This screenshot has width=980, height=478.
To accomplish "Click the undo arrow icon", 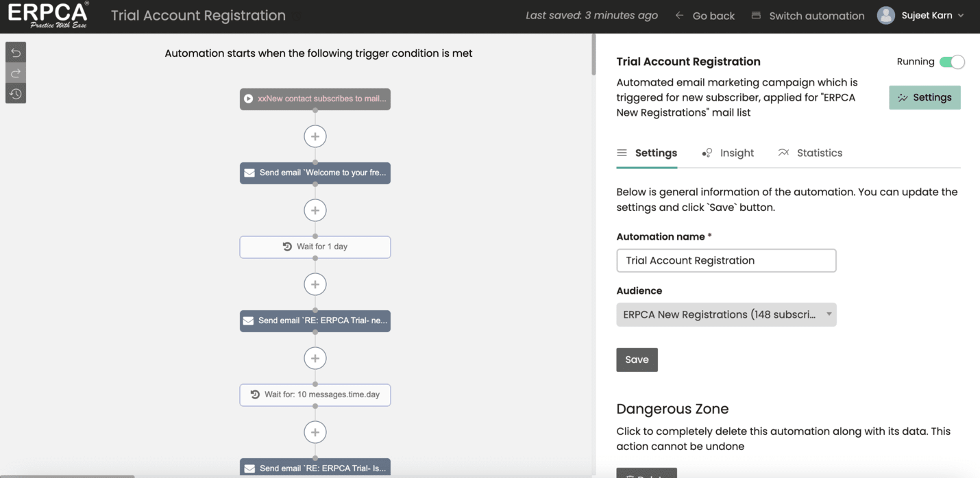I will pyautogui.click(x=16, y=53).
